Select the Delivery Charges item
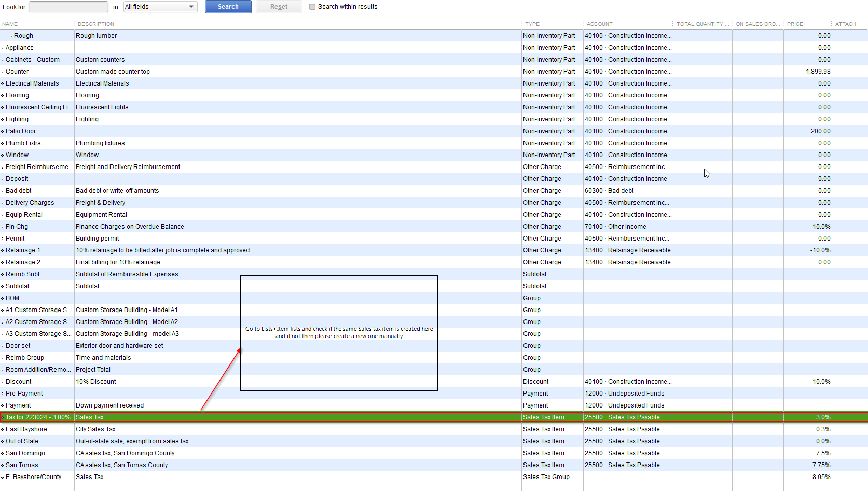 coord(30,203)
